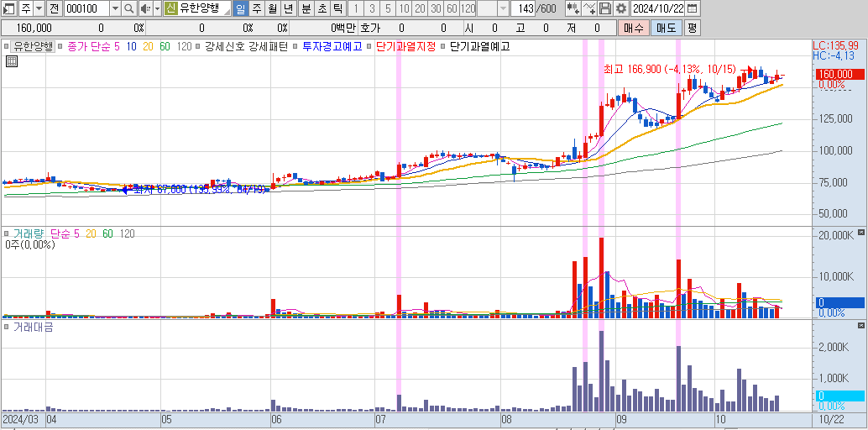868x430 pixels.
Task: Click the add candlestick indicator icon
Action: [x=573, y=8]
